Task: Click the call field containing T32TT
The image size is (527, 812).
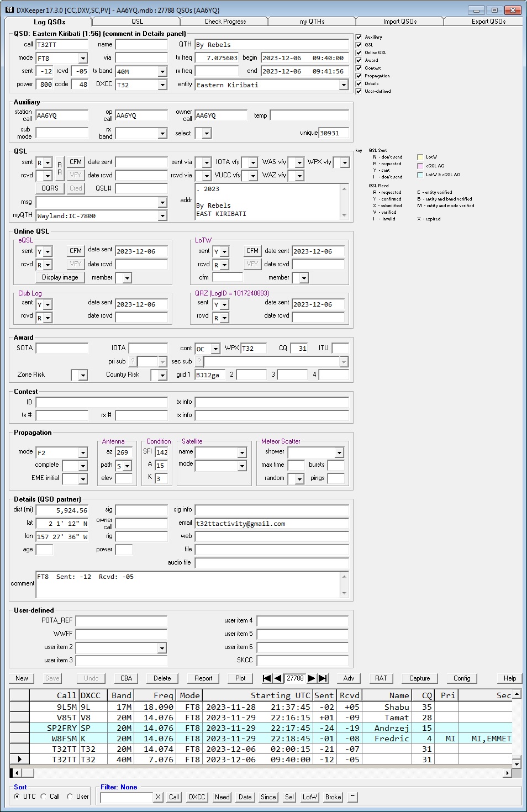Action: tap(62, 45)
